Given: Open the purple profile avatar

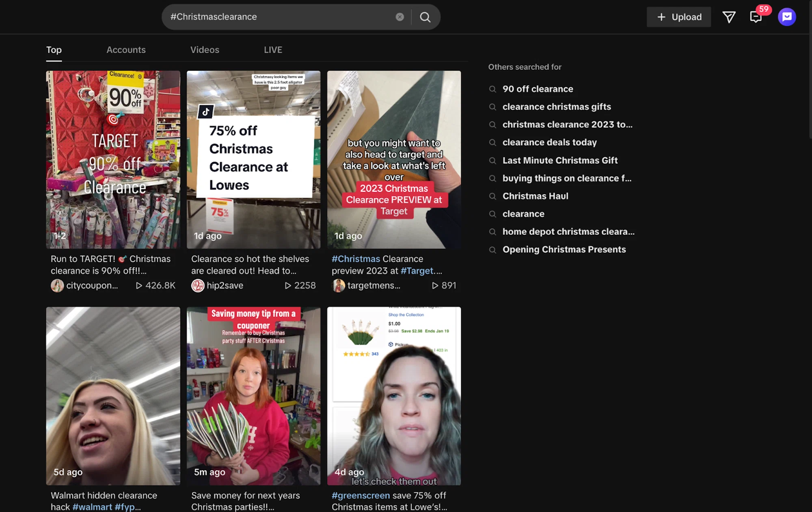Looking at the screenshot, I should pyautogui.click(x=787, y=17).
